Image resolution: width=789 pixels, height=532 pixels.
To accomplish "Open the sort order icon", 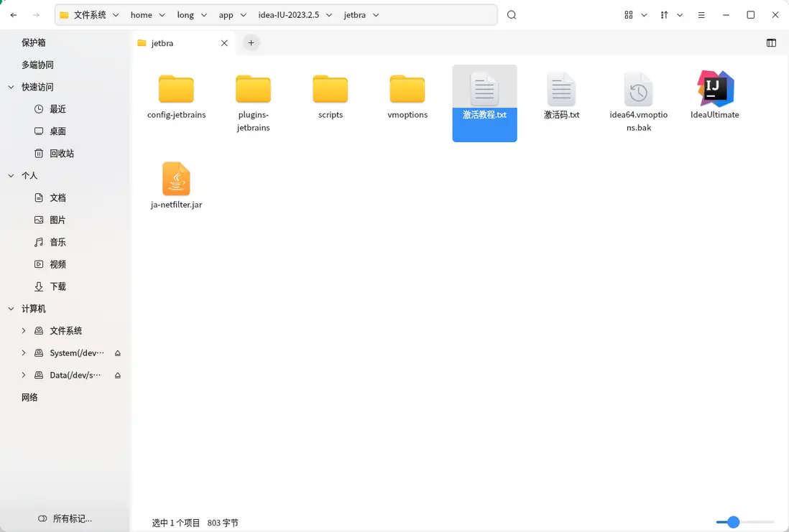I will 664,15.
